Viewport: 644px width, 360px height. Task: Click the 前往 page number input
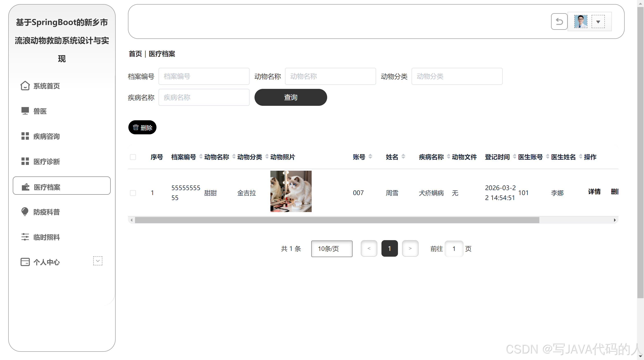pyautogui.click(x=454, y=248)
